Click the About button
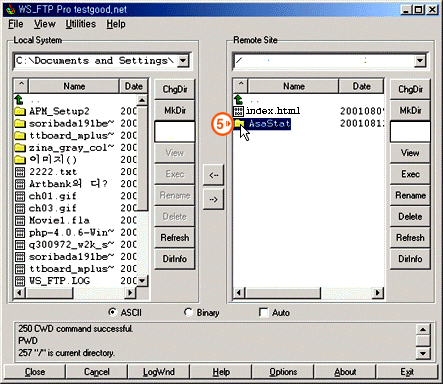The width and height of the screenshot is (443, 384). pyautogui.click(x=345, y=372)
